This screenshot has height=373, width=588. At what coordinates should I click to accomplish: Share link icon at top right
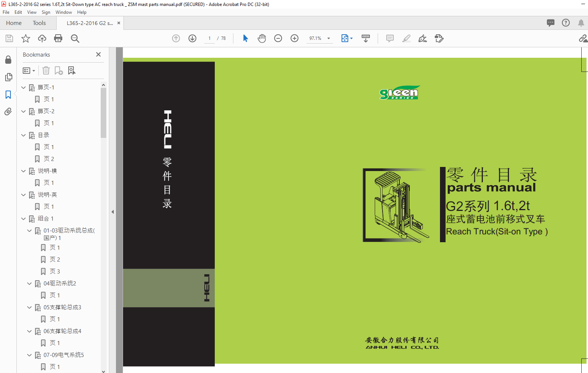click(583, 38)
